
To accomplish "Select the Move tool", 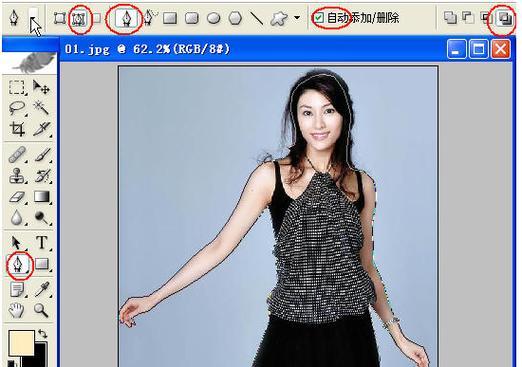I will pos(41,87).
